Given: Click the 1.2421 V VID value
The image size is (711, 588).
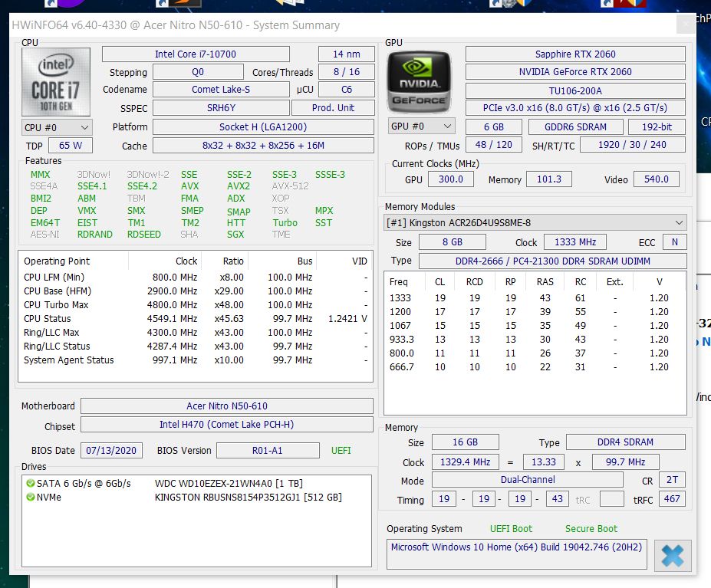Looking at the screenshot, I should click(347, 319).
